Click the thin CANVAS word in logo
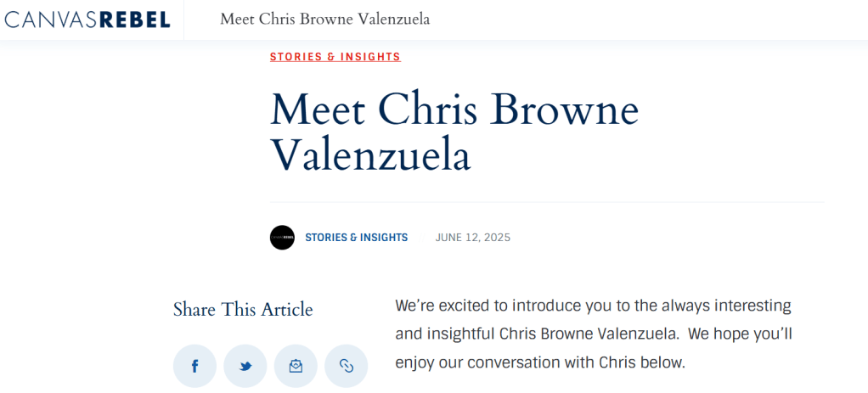This screenshot has width=868, height=393. [x=49, y=19]
